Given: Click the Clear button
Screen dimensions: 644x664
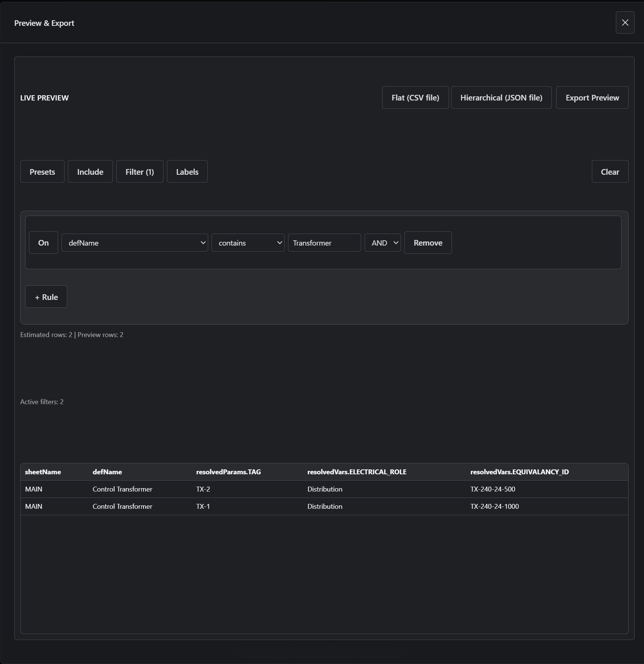Looking at the screenshot, I should click(610, 172).
